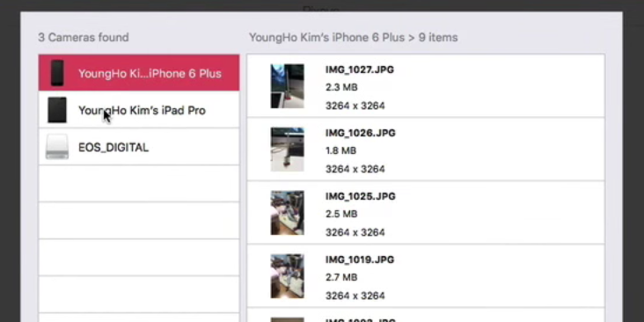The width and height of the screenshot is (644, 322).
Task: Click the 3264 x 3264 dimensions under IMG_1019.JPG
Action: (x=355, y=296)
